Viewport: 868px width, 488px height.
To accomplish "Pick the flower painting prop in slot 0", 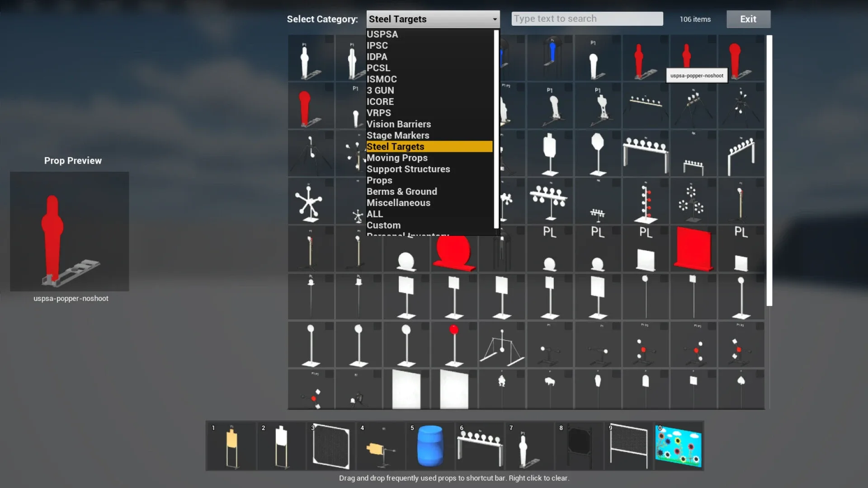I will pyautogui.click(x=678, y=446).
